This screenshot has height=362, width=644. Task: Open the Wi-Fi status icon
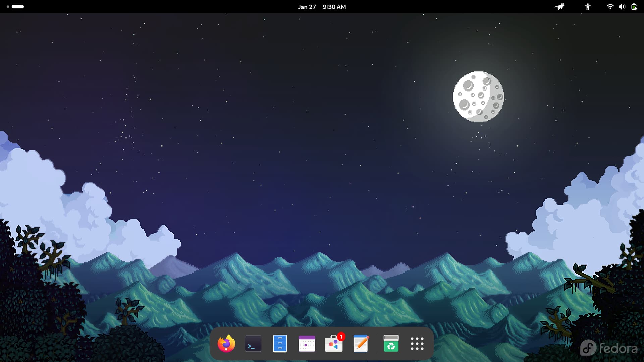click(x=610, y=7)
